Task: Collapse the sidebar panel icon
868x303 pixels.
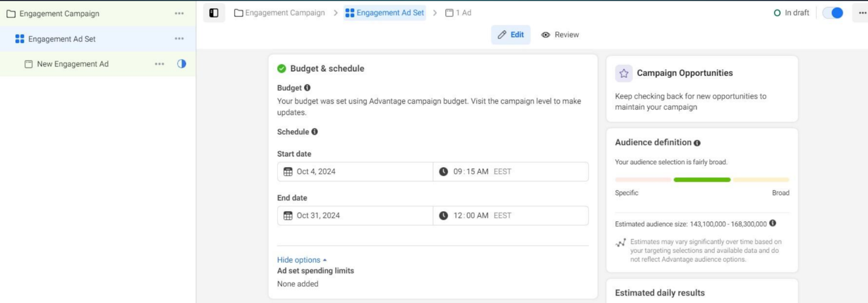Action: click(x=214, y=13)
